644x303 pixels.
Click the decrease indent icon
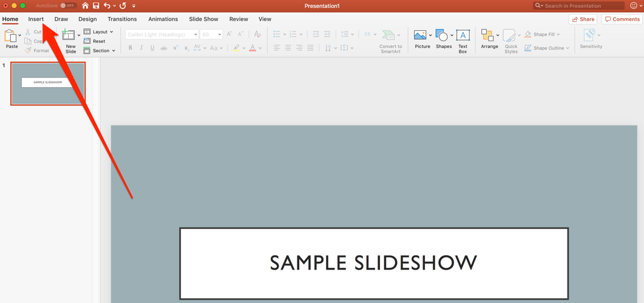[316, 35]
